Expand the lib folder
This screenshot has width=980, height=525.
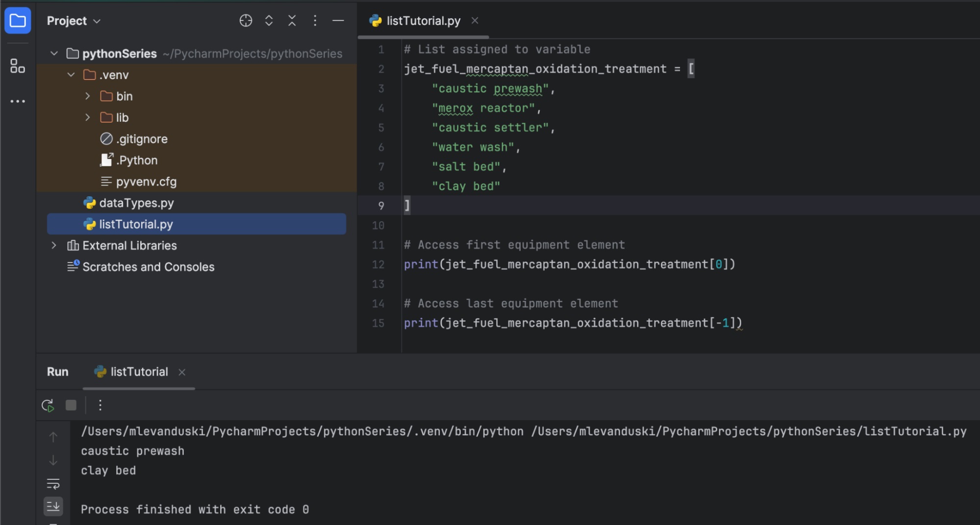point(88,117)
